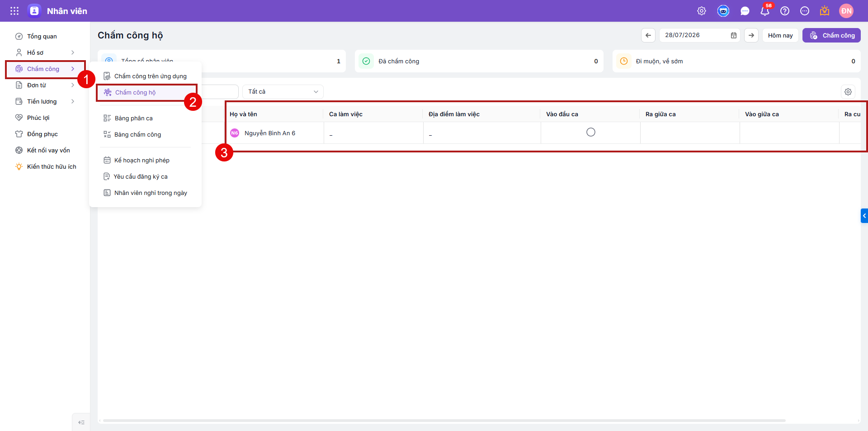Screen dimensions: 868x431
Task: Open the blue side panel arrow tab
Action: [864, 216]
